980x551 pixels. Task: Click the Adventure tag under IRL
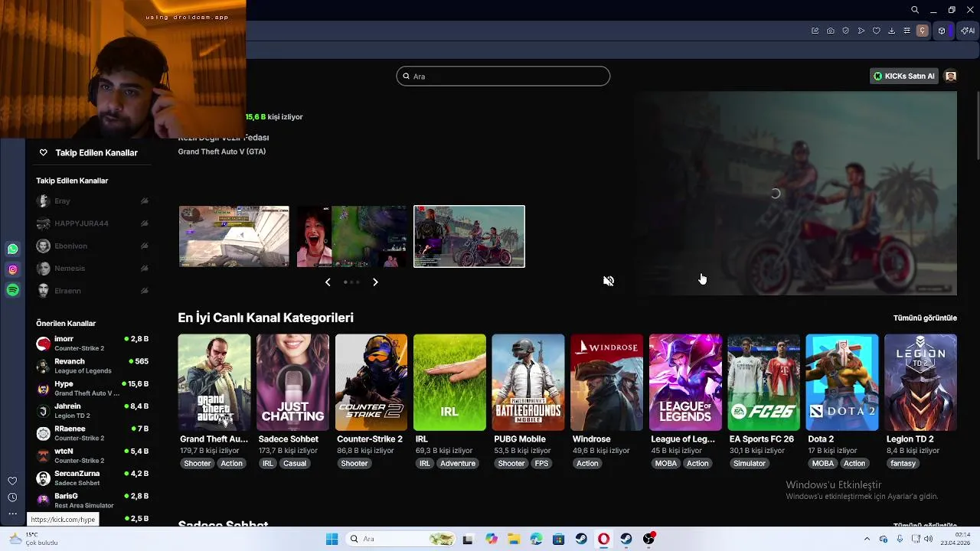(x=458, y=463)
